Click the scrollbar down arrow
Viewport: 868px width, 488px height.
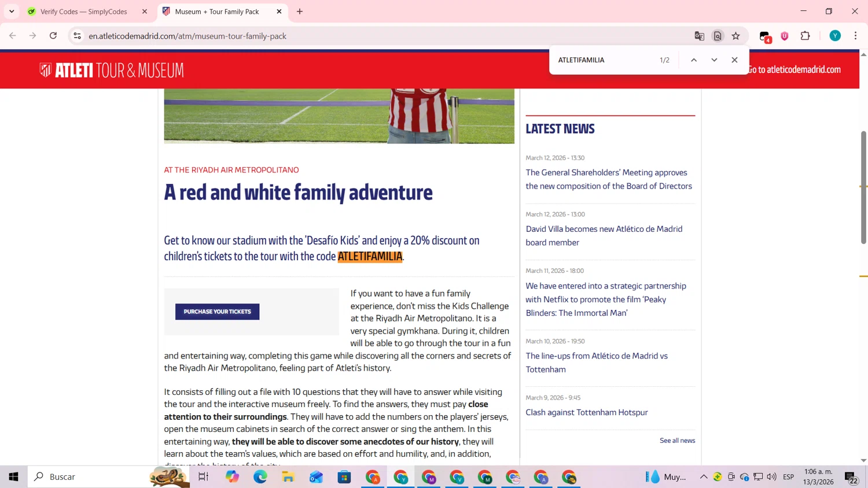[x=863, y=460]
